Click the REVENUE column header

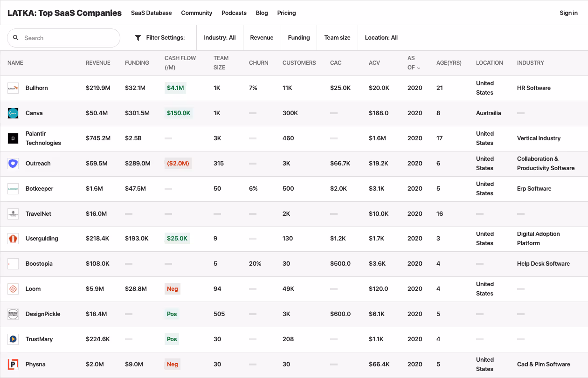(98, 63)
